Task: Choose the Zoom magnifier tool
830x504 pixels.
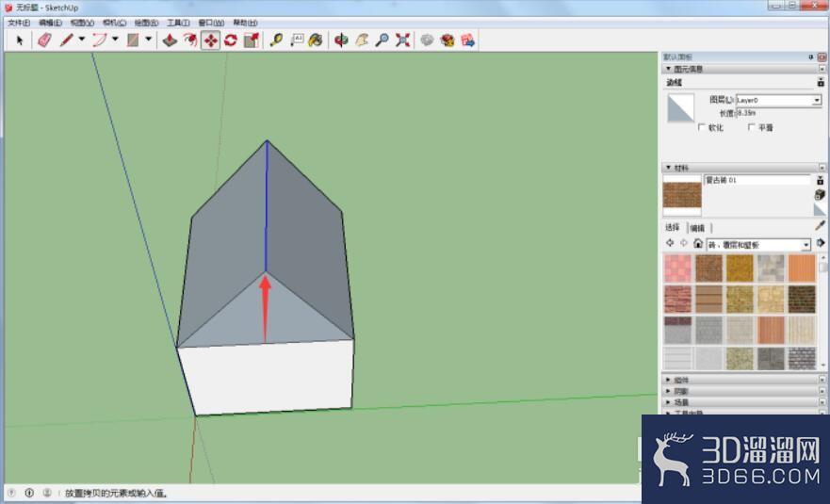Action: pos(382,41)
